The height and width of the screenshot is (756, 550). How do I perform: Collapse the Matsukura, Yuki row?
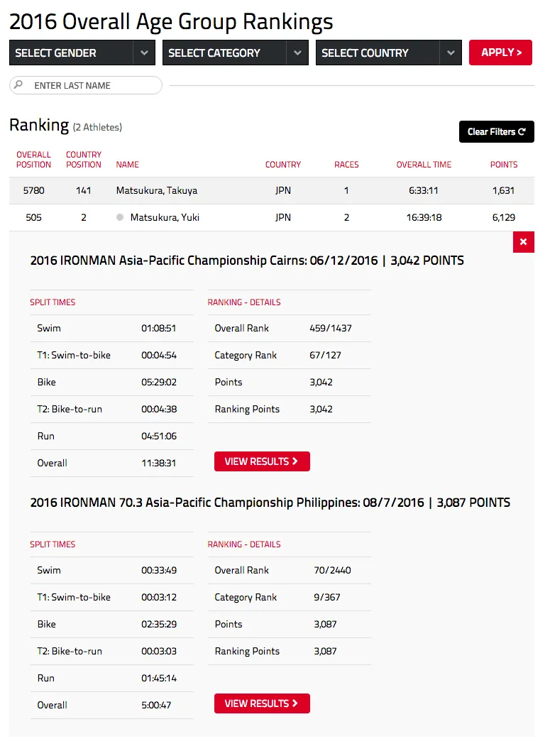pos(165,218)
